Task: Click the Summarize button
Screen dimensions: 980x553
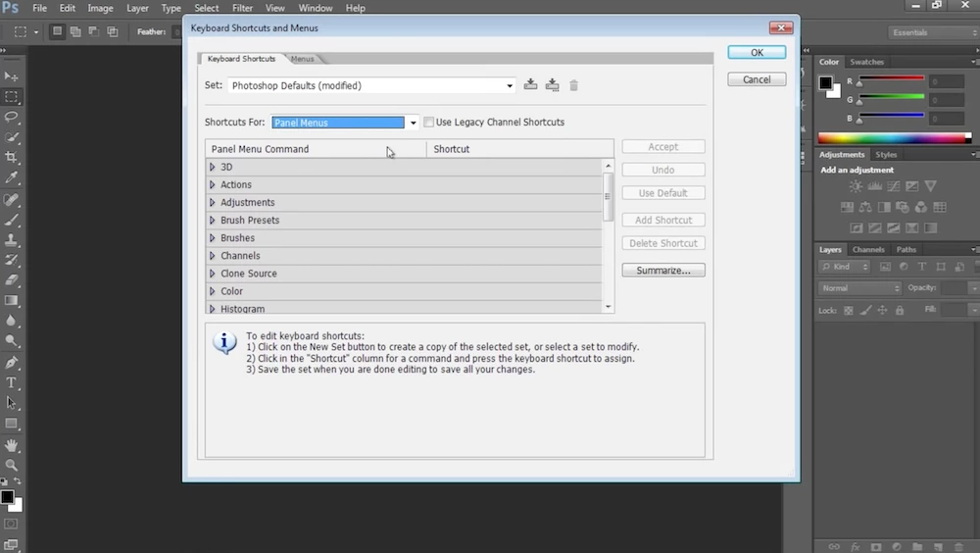Action: (x=663, y=271)
